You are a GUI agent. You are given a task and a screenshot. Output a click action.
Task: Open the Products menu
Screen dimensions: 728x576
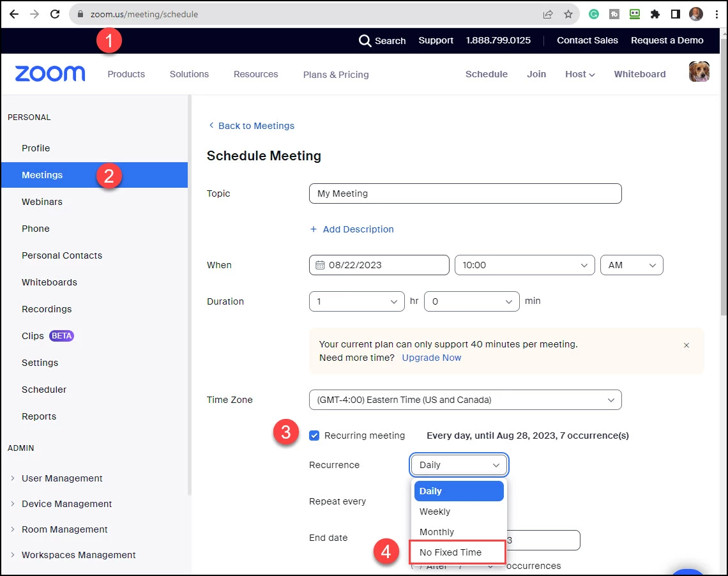(x=126, y=74)
